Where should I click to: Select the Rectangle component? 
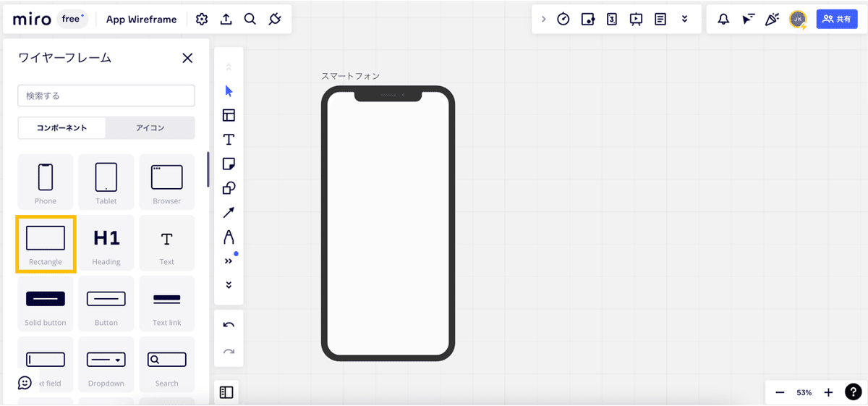tap(46, 243)
